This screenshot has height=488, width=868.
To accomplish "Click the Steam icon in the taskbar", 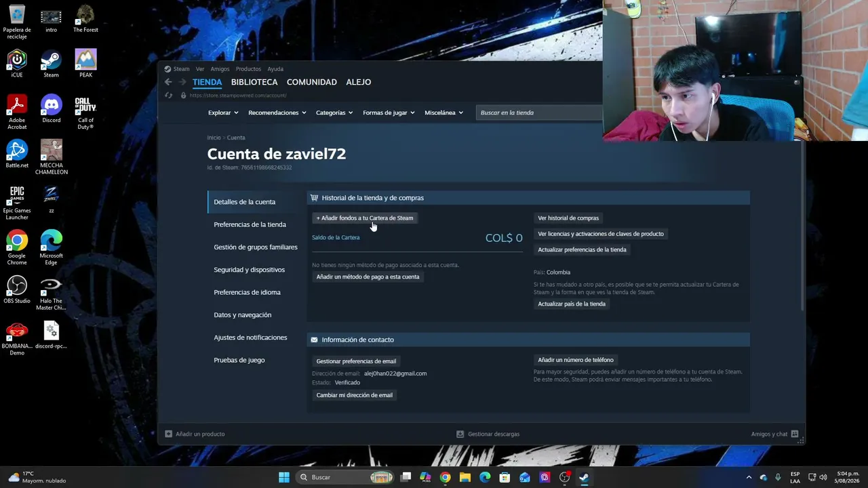I will (x=584, y=477).
